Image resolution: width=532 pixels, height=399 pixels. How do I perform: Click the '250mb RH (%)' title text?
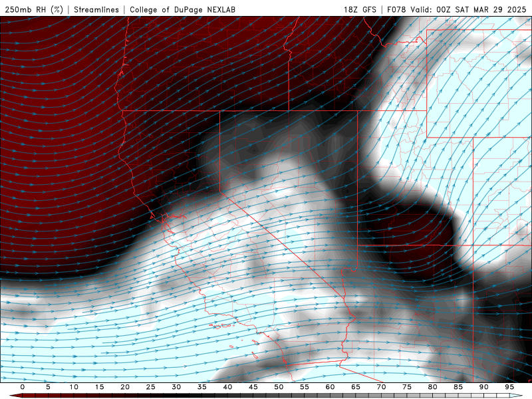tap(34, 9)
